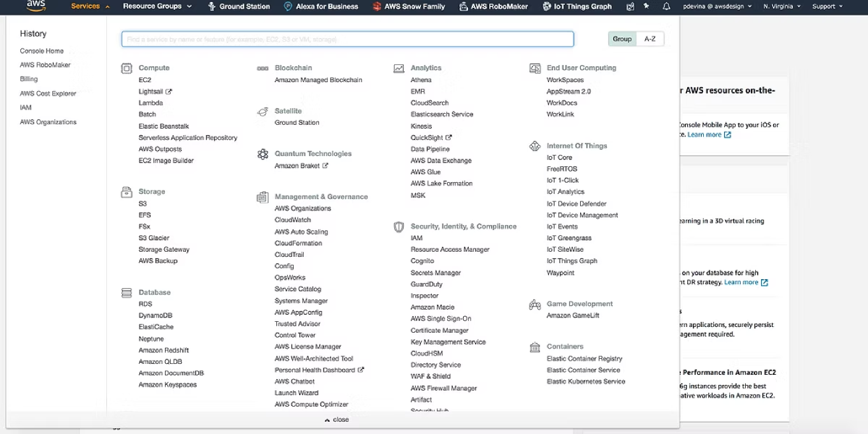Click the Game Development controller icon
Viewport: 868px width, 434px height.
535,305
